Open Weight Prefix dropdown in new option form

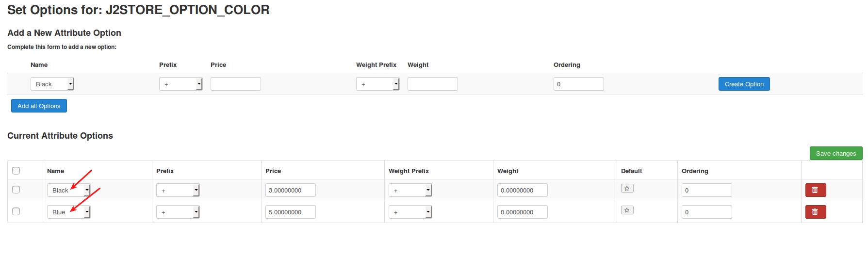pos(377,84)
